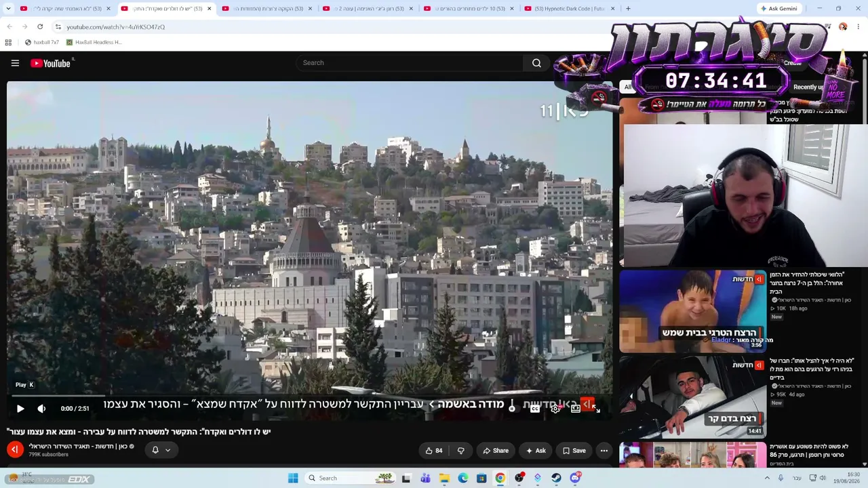868x488 pixels.
Task: Open a new Chrome tab
Action: point(628,9)
